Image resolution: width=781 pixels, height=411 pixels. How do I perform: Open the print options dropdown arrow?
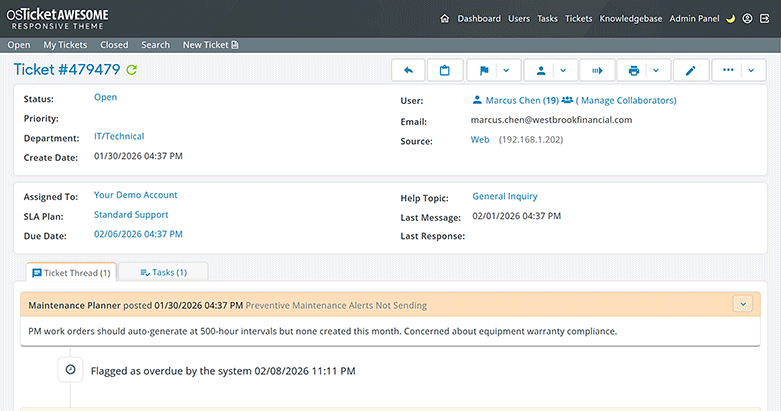point(657,71)
